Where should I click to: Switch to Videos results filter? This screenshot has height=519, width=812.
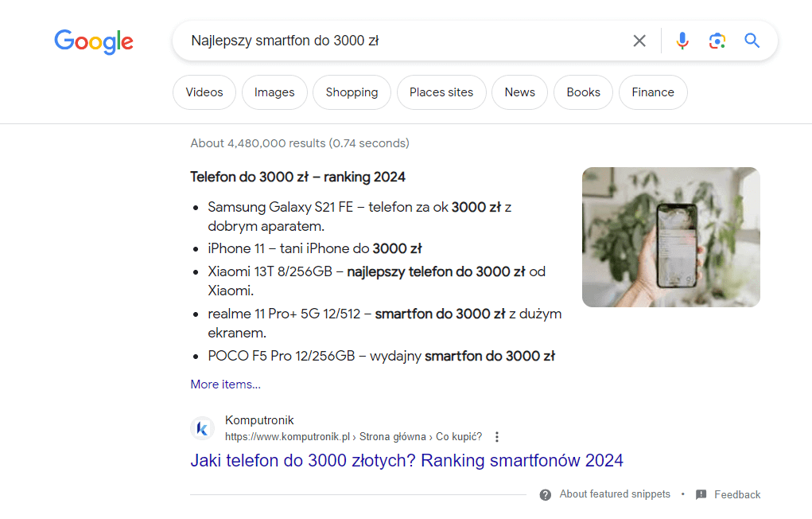[x=204, y=92]
